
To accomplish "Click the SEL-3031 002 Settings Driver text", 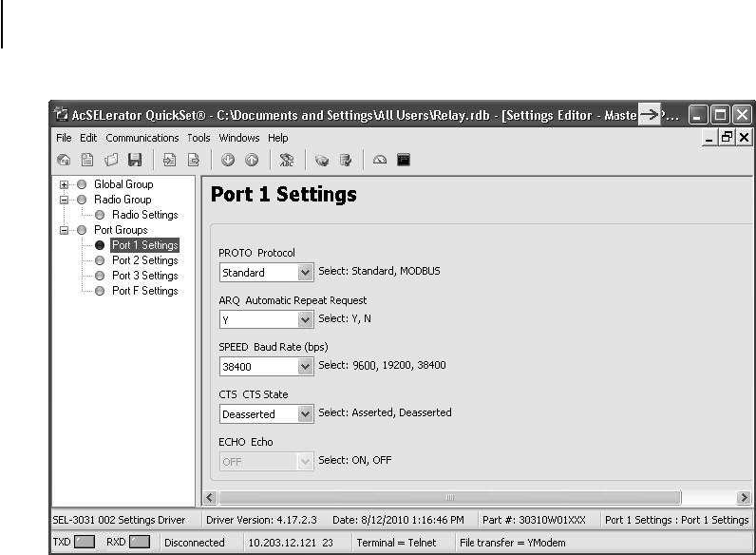I will (119, 520).
